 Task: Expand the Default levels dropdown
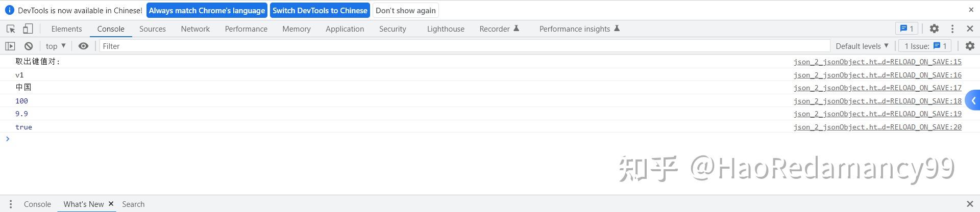[x=862, y=46]
